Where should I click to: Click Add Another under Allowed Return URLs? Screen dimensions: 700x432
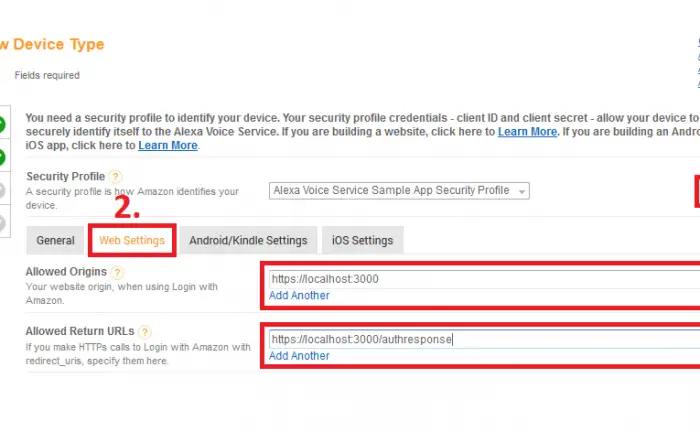tap(299, 356)
